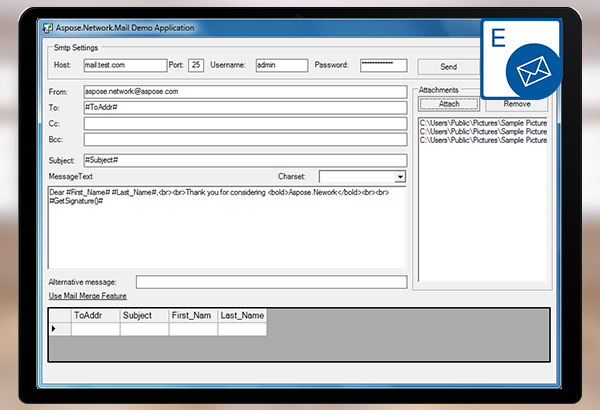Click the Remove button in Attachments
This screenshot has width=600, height=410.
517,104
